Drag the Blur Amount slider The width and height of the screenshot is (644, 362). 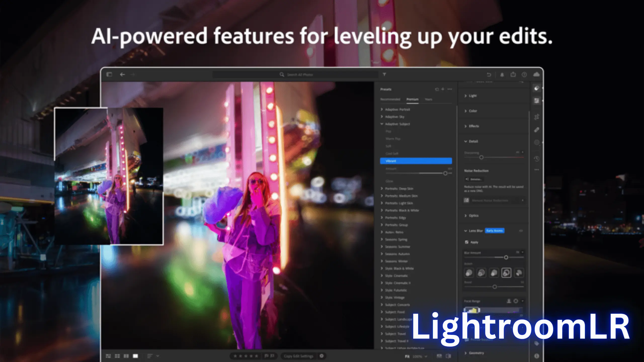[x=506, y=257]
